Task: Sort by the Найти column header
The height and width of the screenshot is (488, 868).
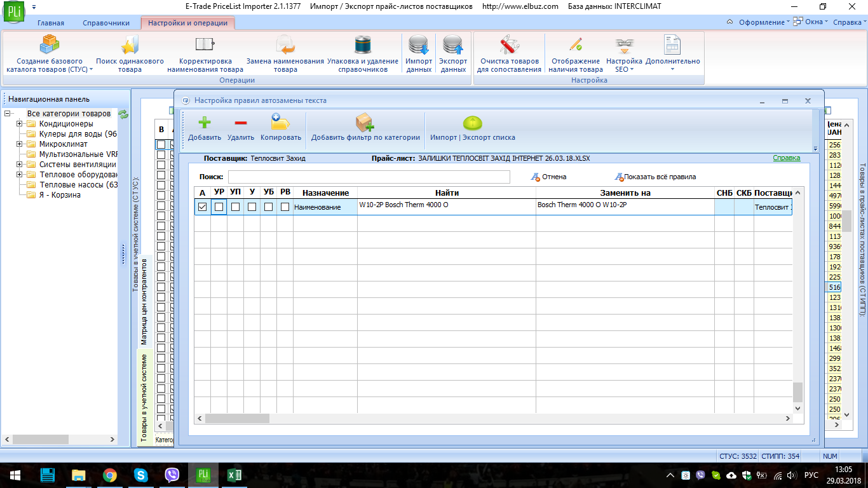Action: (x=447, y=193)
